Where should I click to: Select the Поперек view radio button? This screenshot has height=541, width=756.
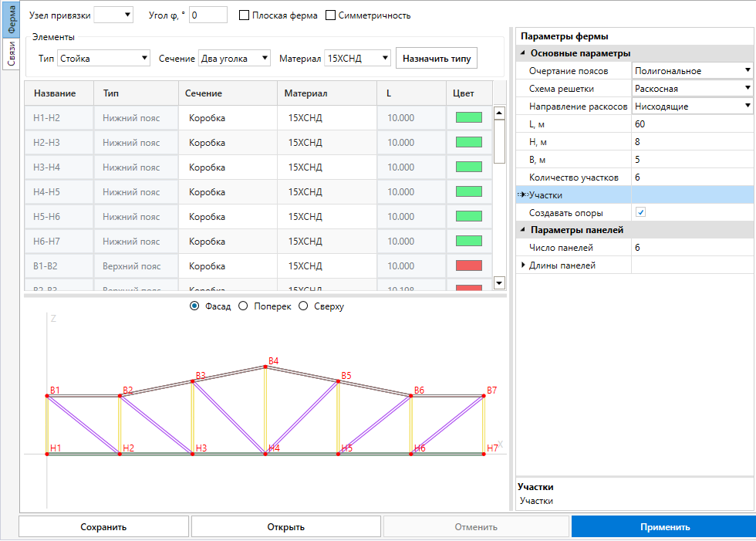point(243,306)
